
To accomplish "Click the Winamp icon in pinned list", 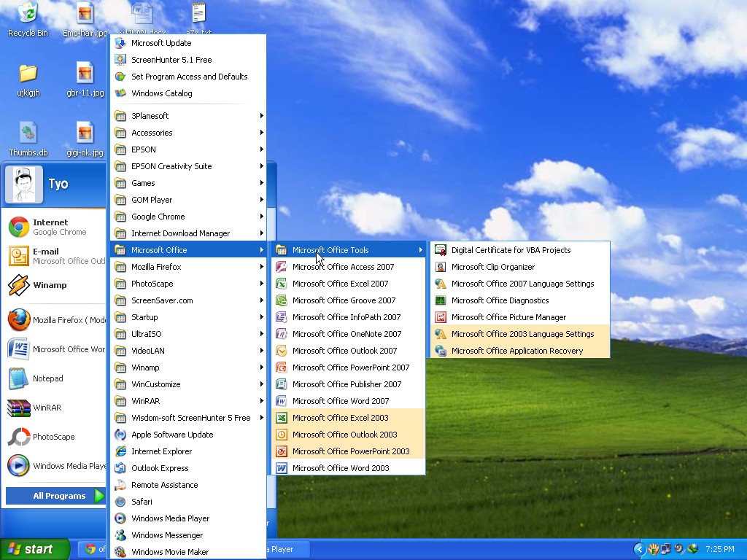I will pyautogui.click(x=18, y=285).
